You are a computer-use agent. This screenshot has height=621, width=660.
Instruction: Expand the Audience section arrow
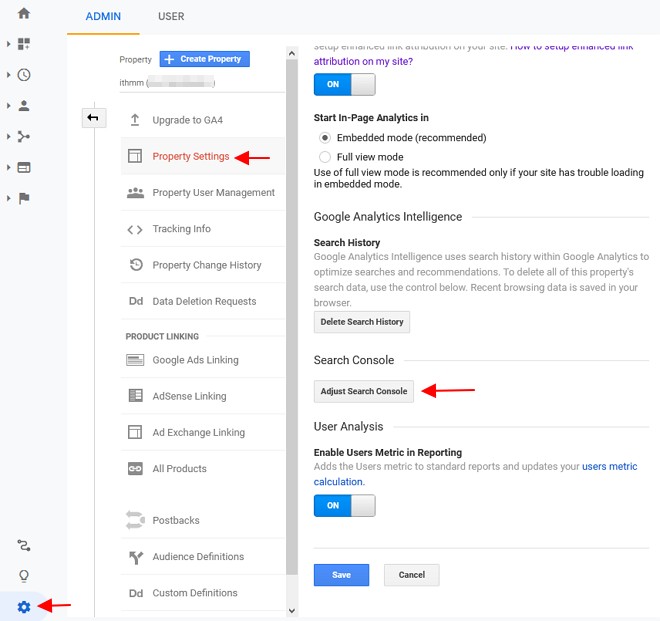click(8, 106)
